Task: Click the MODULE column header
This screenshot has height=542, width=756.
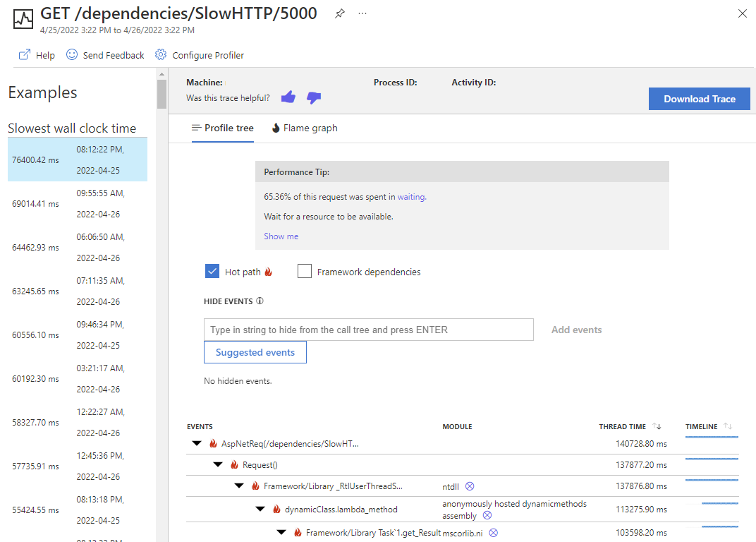Action: tap(457, 427)
